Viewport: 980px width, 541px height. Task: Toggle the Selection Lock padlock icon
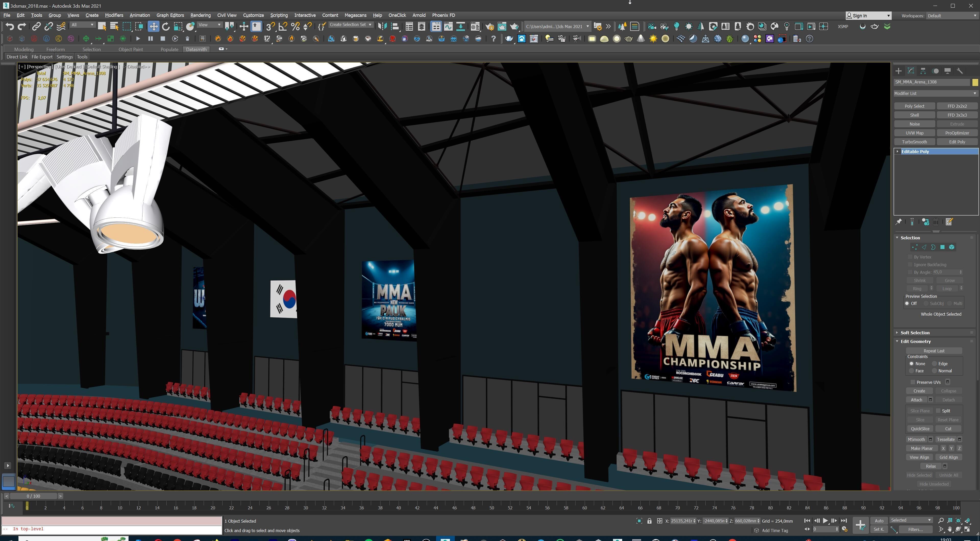tap(650, 521)
